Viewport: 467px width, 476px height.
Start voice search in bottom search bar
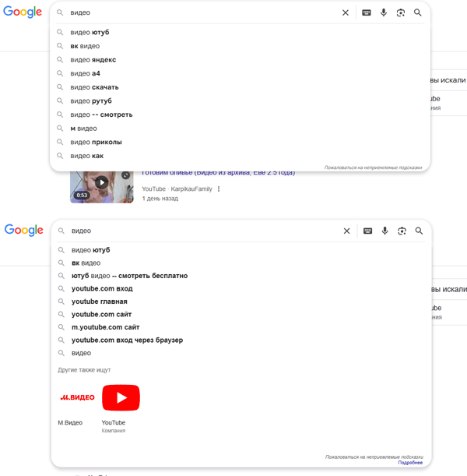click(384, 231)
